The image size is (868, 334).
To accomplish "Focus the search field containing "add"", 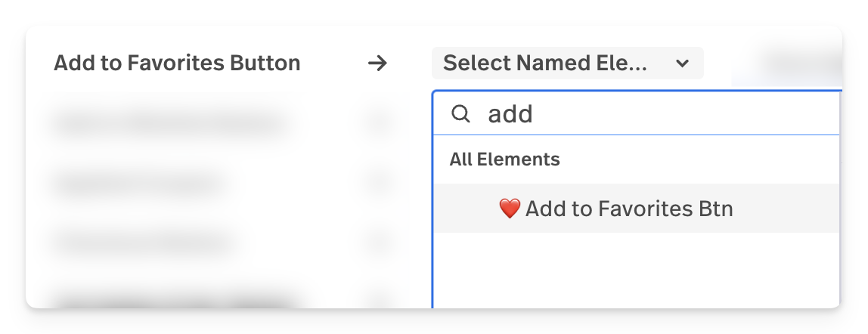I will coord(637,114).
